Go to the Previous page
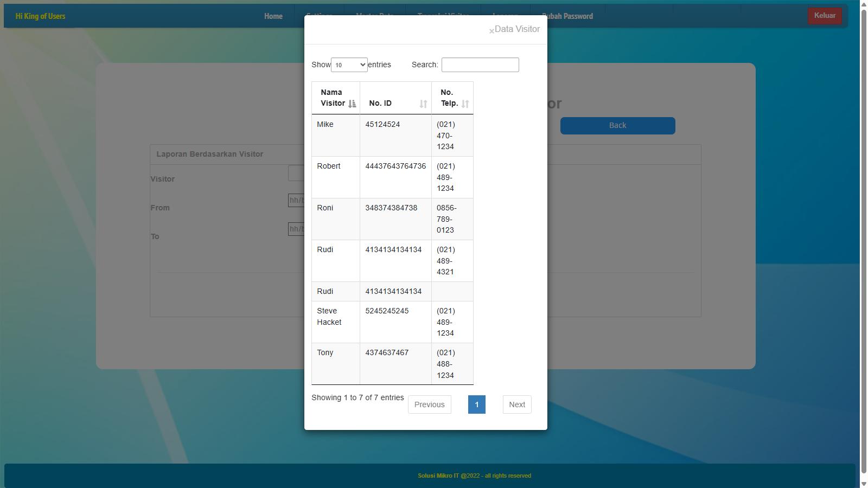This screenshot has width=868, height=488. [429, 404]
